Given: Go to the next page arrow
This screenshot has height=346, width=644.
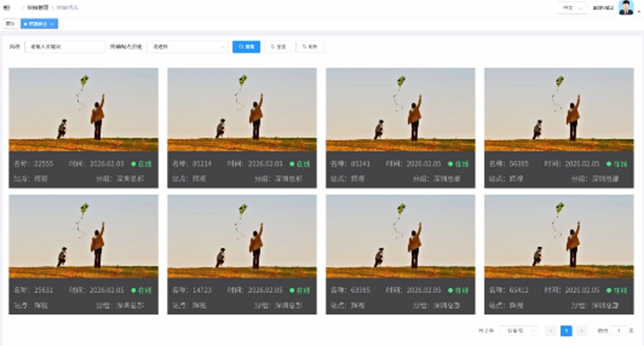Looking at the screenshot, I should coord(582,331).
